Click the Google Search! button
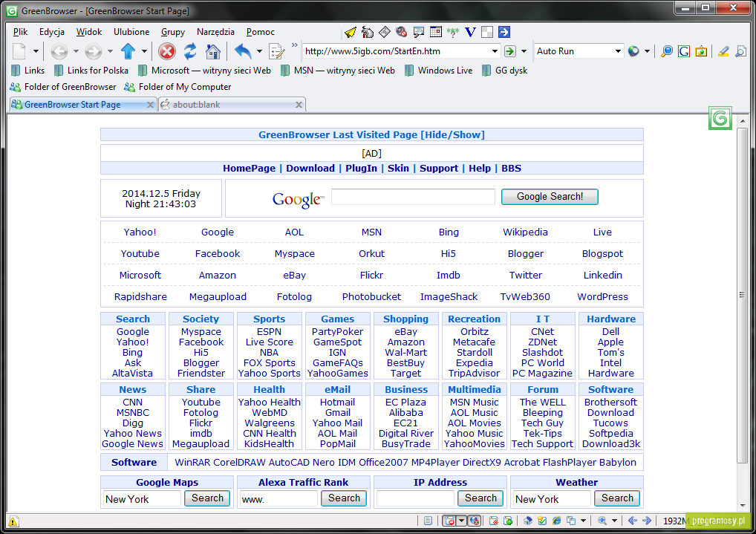This screenshot has width=756, height=534. [x=550, y=197]
